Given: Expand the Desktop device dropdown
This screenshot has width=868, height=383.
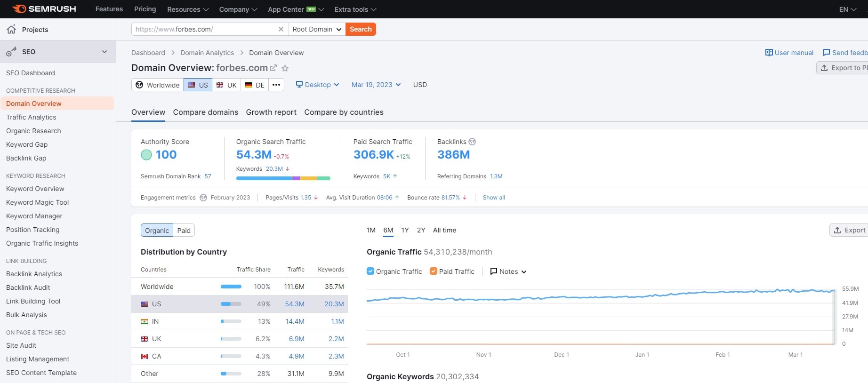Looking at the screenshot, I should point(318,85).
